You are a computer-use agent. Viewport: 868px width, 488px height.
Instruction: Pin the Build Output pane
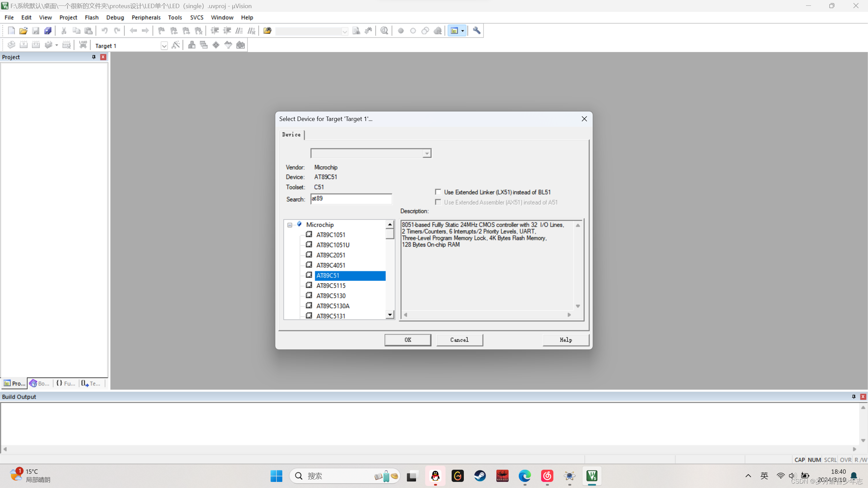pos(854,396)
